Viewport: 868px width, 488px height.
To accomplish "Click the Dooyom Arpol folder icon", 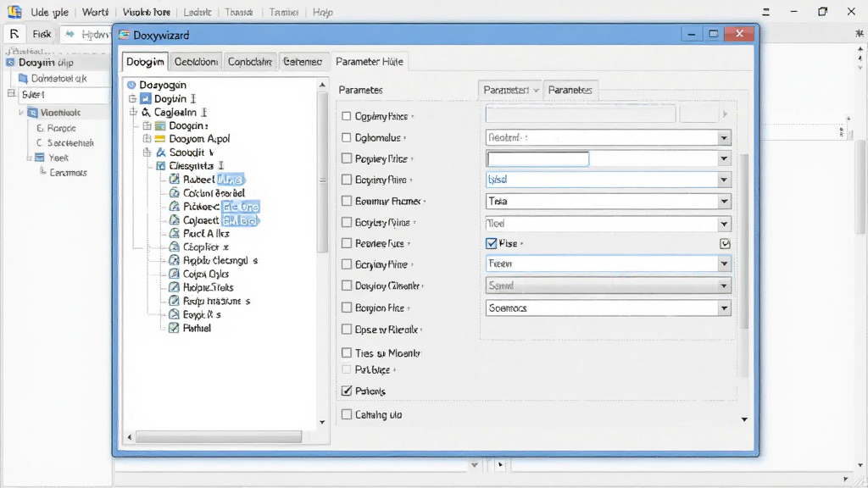I will point(160,139).
